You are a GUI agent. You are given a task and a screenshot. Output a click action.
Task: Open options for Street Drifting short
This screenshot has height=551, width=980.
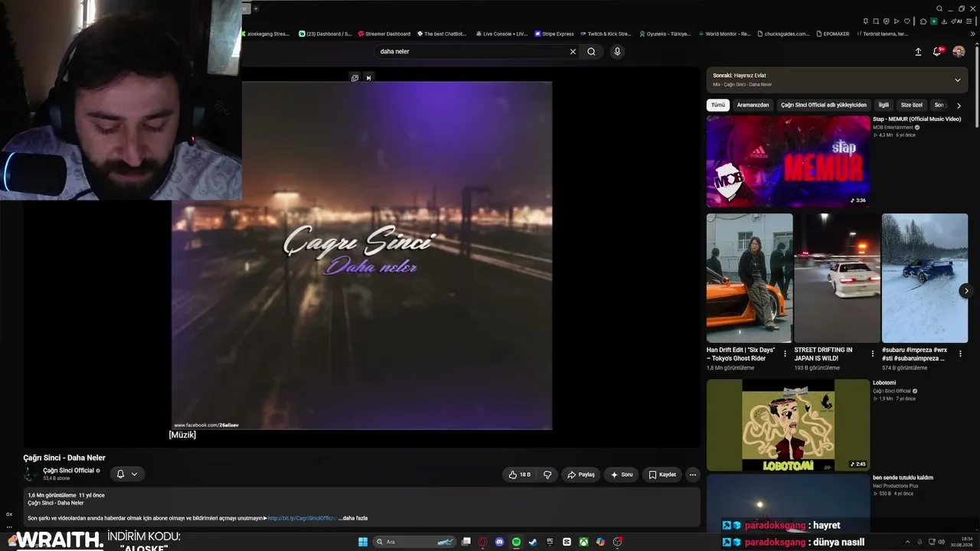point(873,354)
